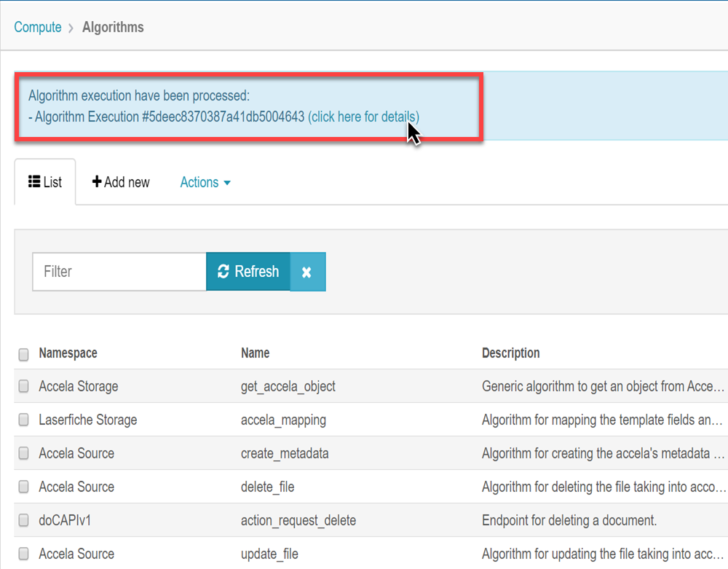Viewport: 728px width, 569px height.
Task: Click Accela Source in create_metadata row
Action: pyautogui.click(x=76, y=453)
